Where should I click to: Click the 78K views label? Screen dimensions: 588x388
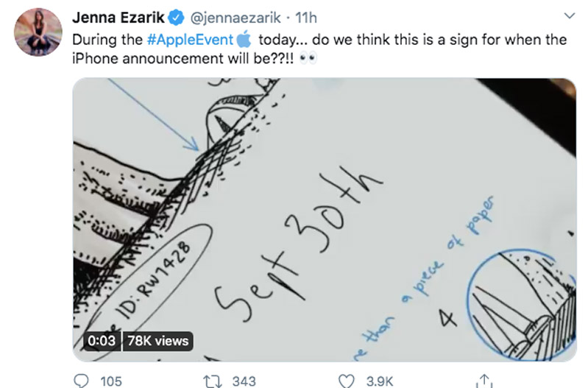click(157, 340)
